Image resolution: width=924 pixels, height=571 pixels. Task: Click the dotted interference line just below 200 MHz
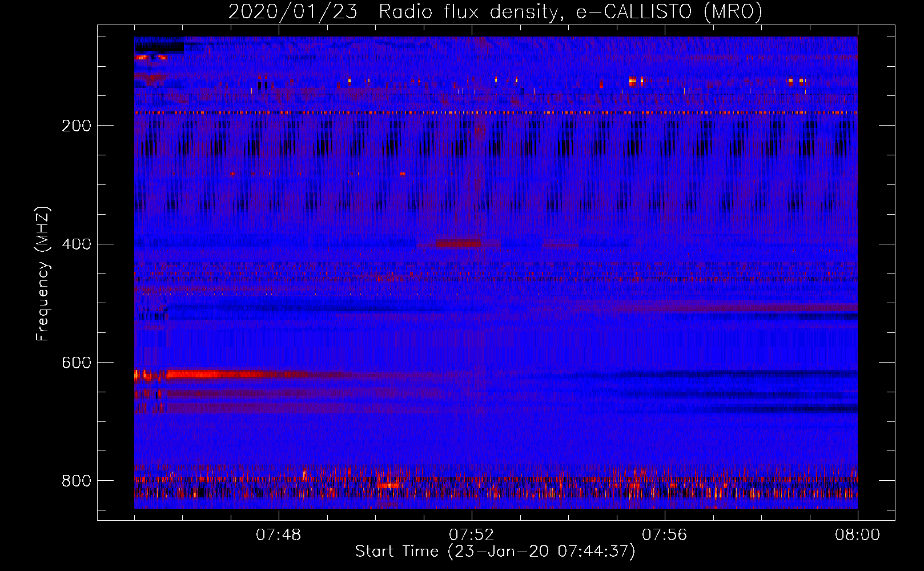point(496,112)
